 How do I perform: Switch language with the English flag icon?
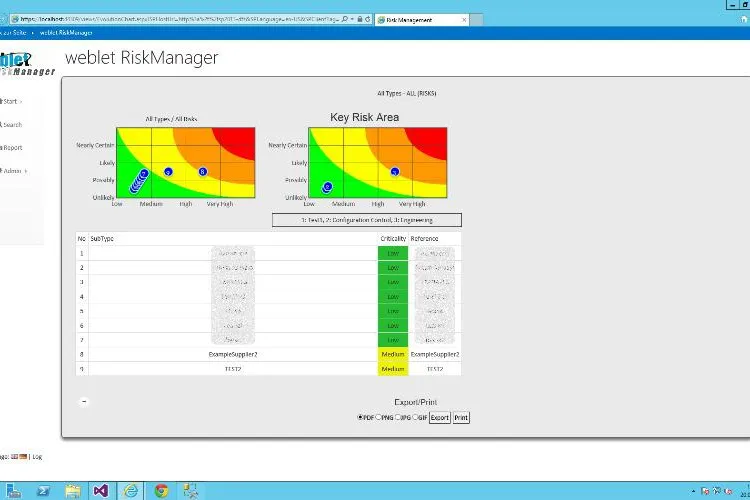coord(14,456)
